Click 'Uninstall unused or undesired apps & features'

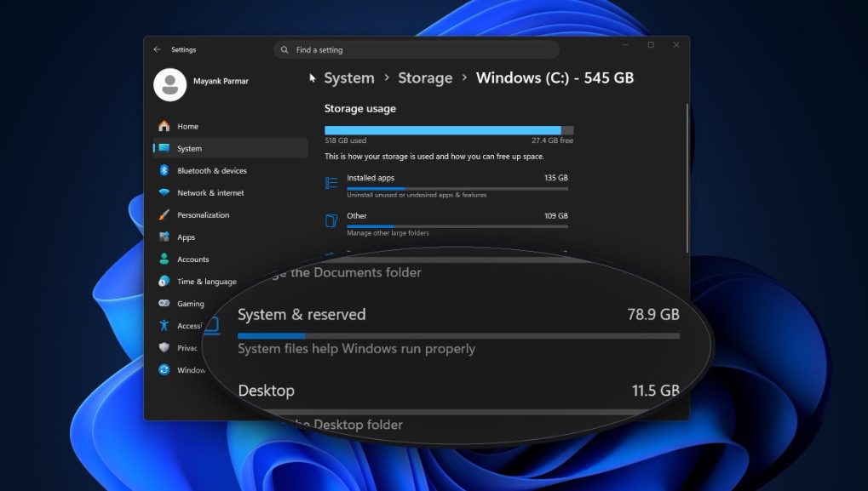click(417, 195)
